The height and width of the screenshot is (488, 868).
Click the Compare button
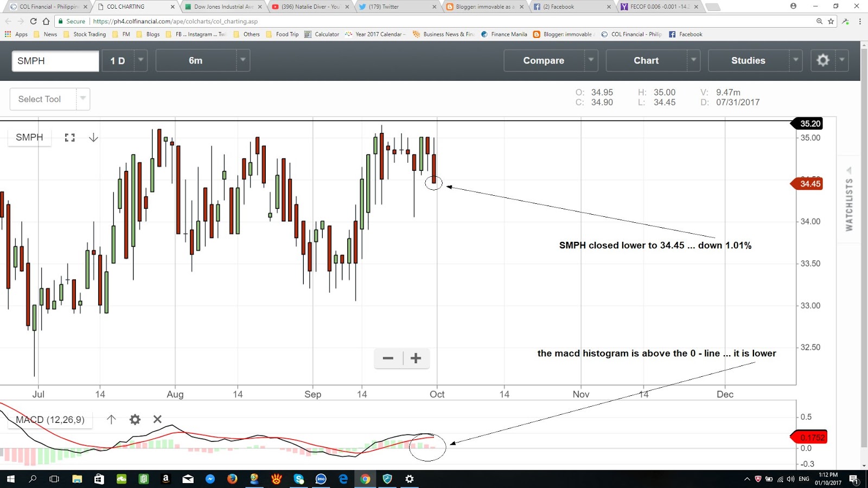pyautogui.click(x=542, y=60)
